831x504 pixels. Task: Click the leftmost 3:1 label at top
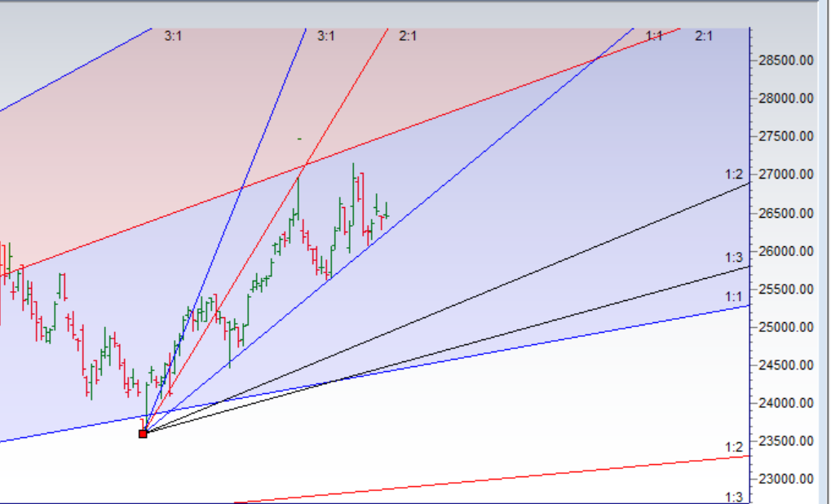(x=173, y=36)
